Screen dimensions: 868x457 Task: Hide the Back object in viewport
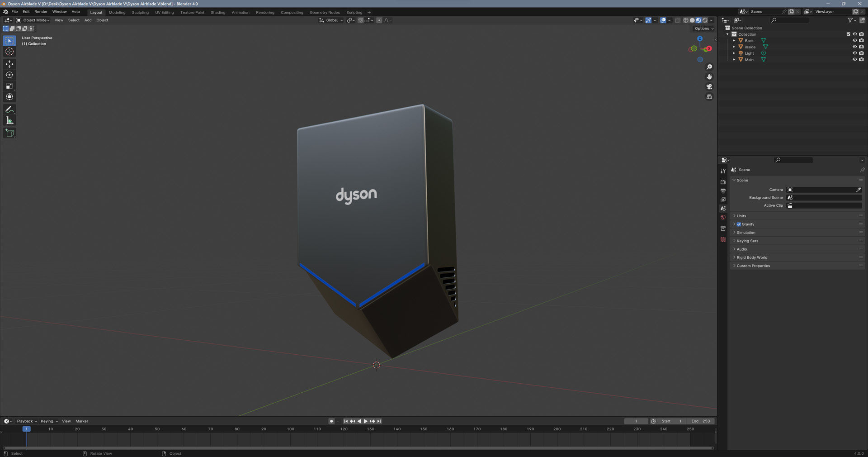(x=855, y=41)
